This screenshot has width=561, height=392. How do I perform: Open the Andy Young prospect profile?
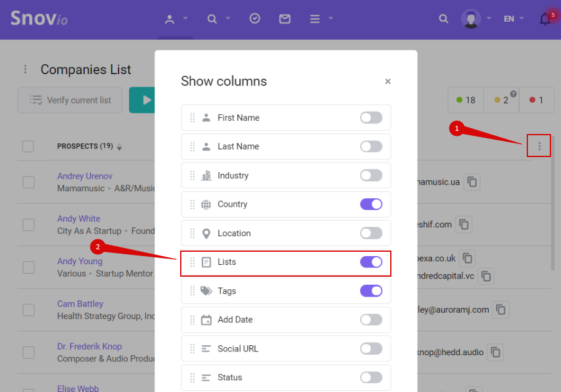click(x=80, y=262)
